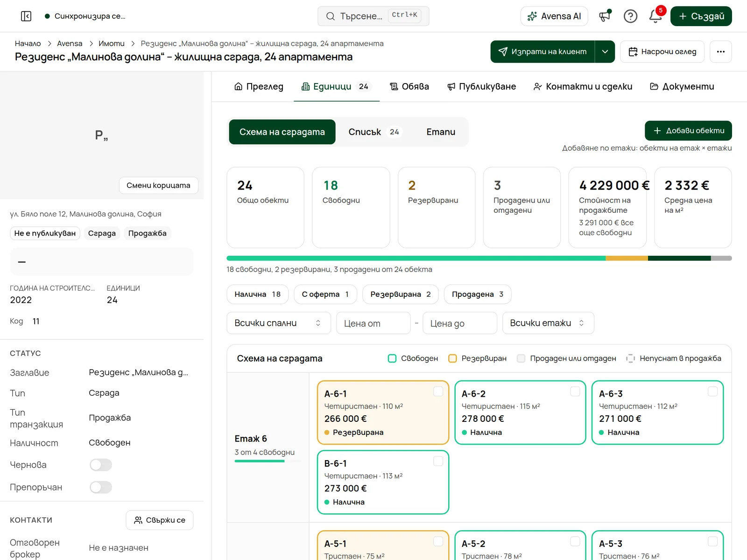Click Свържи се contact button

(x=160, y=520)
